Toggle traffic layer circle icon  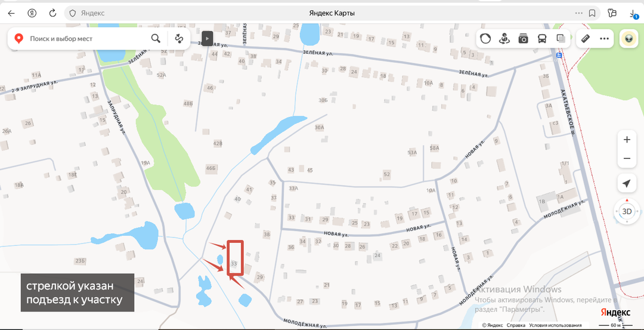(x=486, y=39)
